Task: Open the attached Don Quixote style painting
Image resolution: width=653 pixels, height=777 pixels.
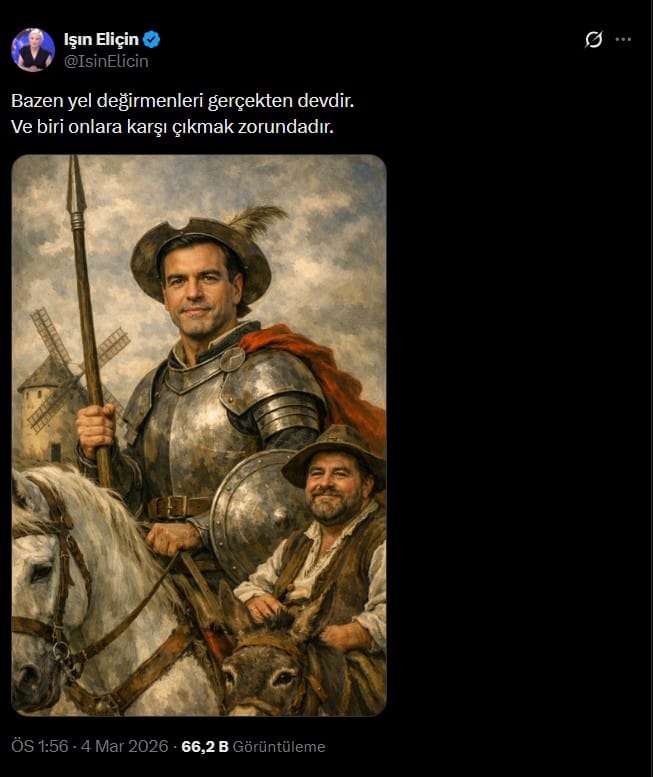Action: pos(199,435)
